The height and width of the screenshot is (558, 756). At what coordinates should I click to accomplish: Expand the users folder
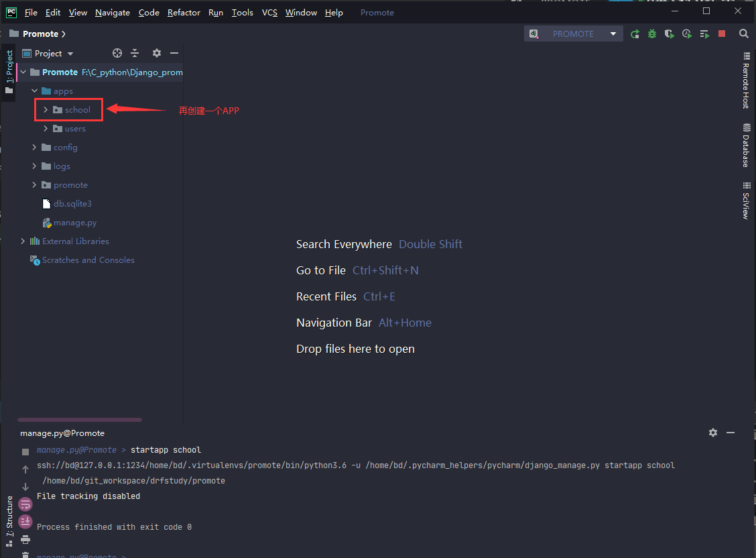(x=46, y=128)
